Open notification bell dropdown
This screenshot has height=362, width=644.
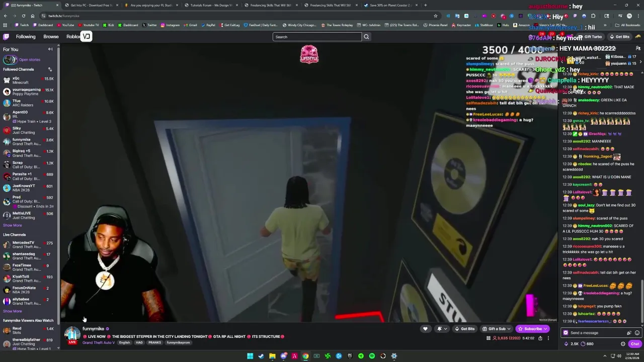[441, 329]
